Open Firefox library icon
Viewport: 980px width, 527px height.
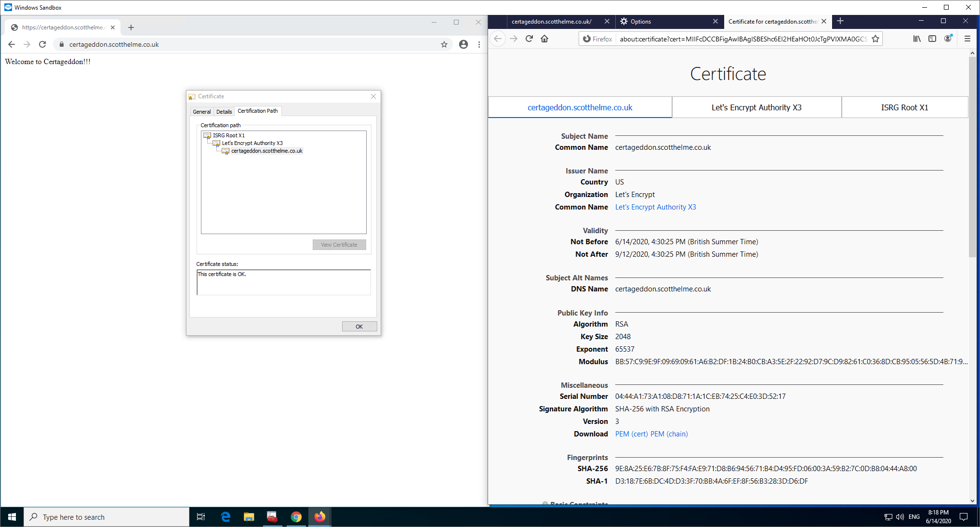(x=917, y=39)
